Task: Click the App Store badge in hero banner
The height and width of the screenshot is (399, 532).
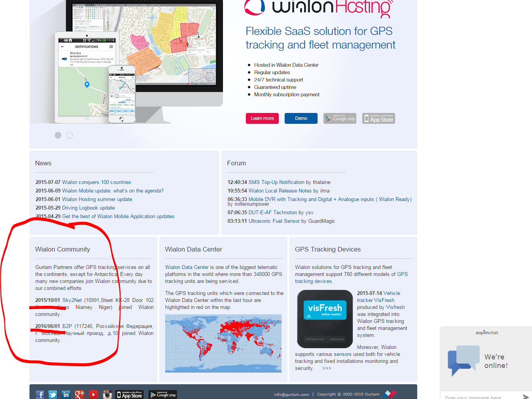Action: (x=378, y=118)
